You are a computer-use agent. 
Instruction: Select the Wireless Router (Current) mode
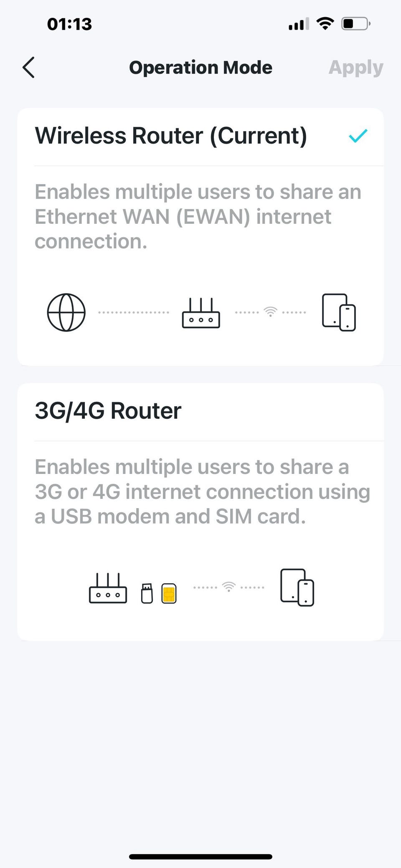(171, 136)
